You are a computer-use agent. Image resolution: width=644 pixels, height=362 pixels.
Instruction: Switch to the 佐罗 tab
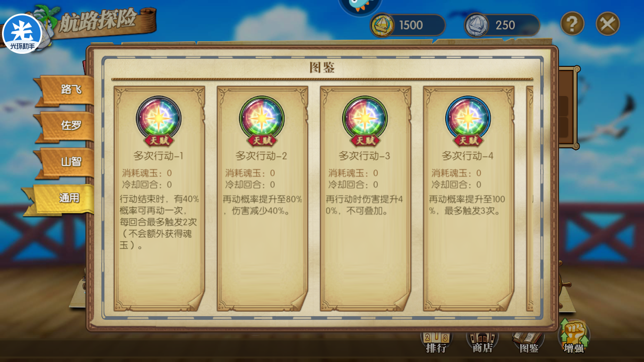[66, 126]
